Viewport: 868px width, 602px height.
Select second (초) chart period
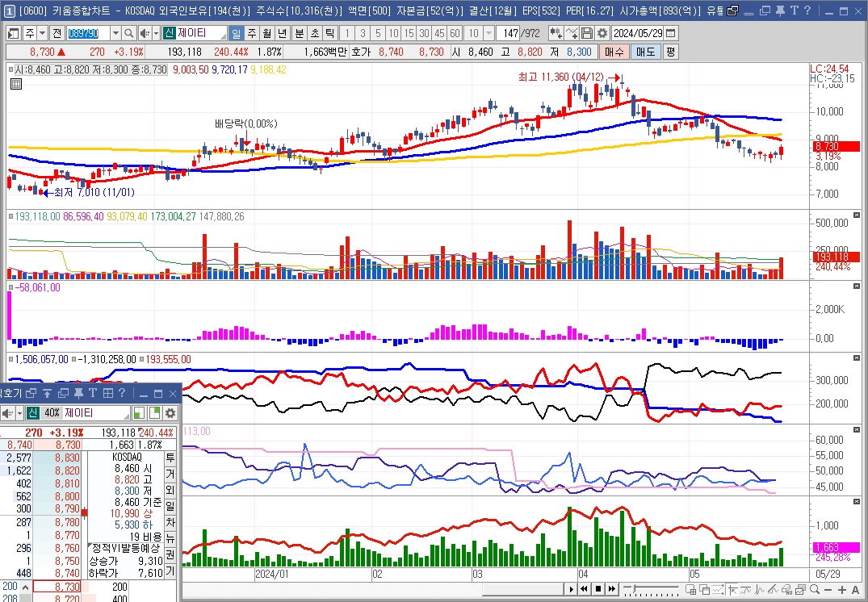pyautogui.click(x=315, y=33)
